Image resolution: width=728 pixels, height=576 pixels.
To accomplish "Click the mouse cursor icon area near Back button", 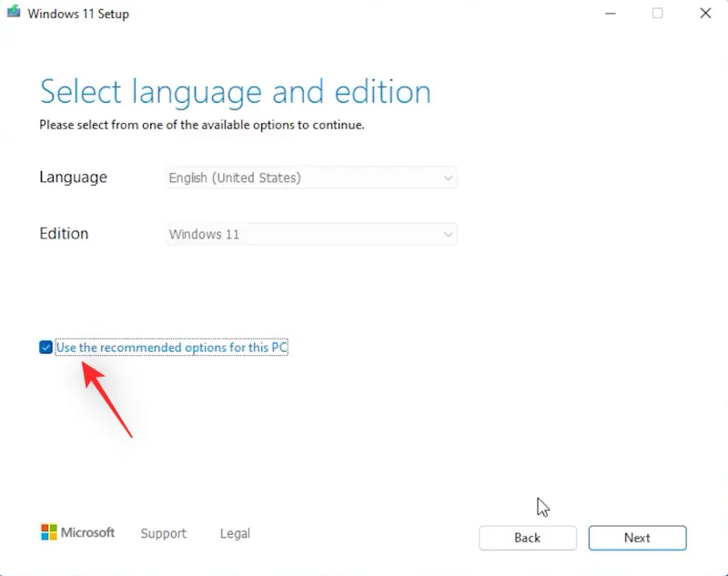I will click(542, 506).
